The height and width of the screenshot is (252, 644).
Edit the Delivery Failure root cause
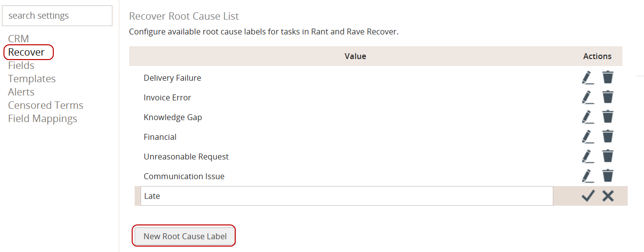click(x=587, y=78)
